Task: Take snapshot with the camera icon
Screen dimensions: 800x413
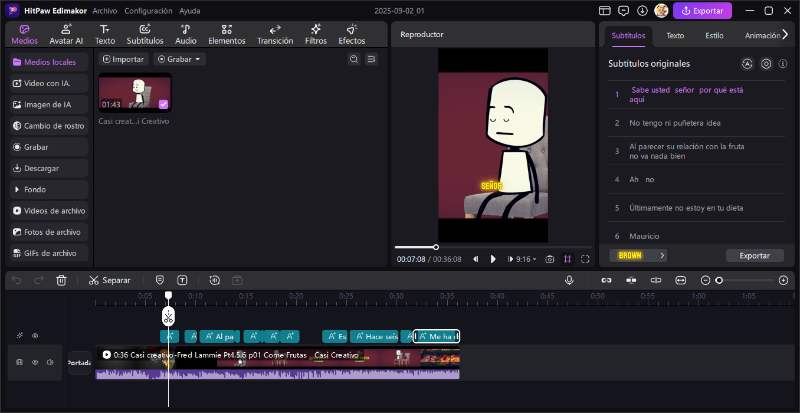Action: (x=549, y=259)
